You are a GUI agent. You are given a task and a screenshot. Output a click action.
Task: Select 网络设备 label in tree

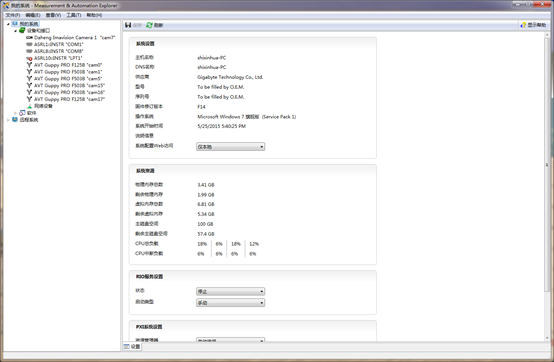43,106
